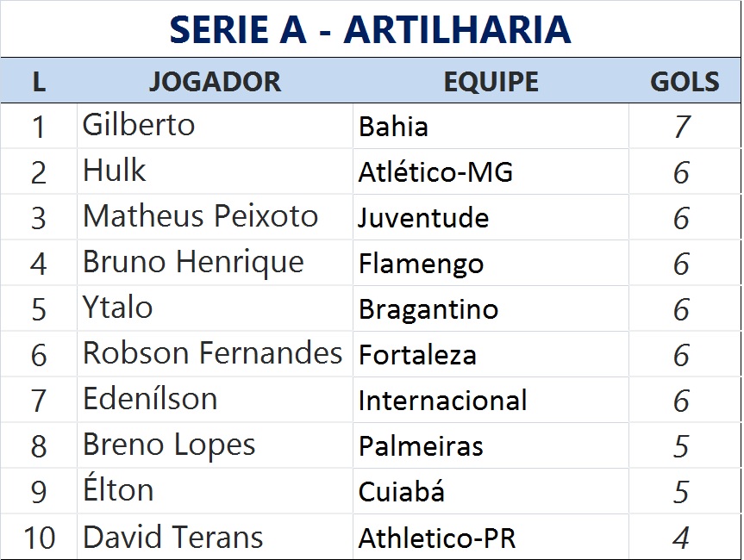This screenshot has width=744, height=560.
Task: Click the GOLS column header
Action: tap(685, 82)
